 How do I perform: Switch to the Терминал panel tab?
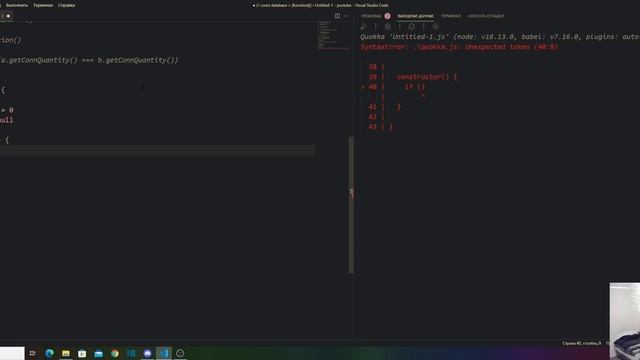coord(451,16)
